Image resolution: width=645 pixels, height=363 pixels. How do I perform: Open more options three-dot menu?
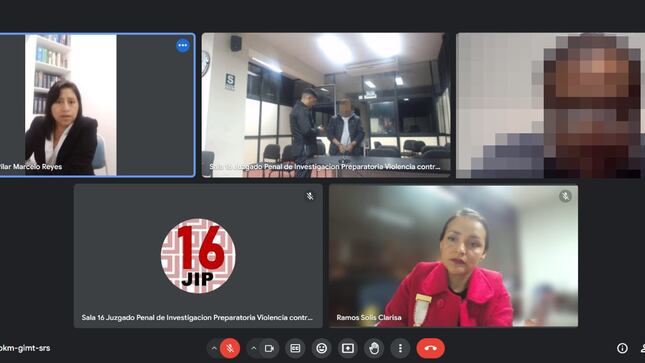[400, 348]
